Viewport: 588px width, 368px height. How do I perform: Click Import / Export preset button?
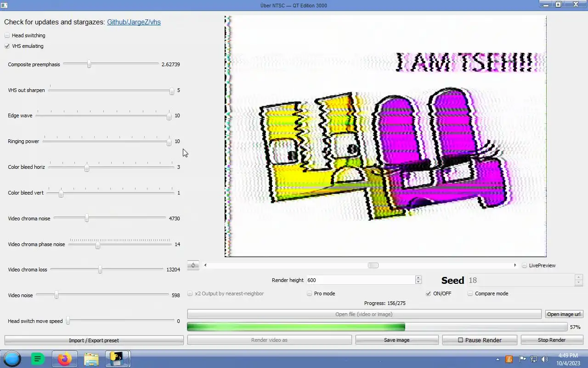(x=94, y=340)
